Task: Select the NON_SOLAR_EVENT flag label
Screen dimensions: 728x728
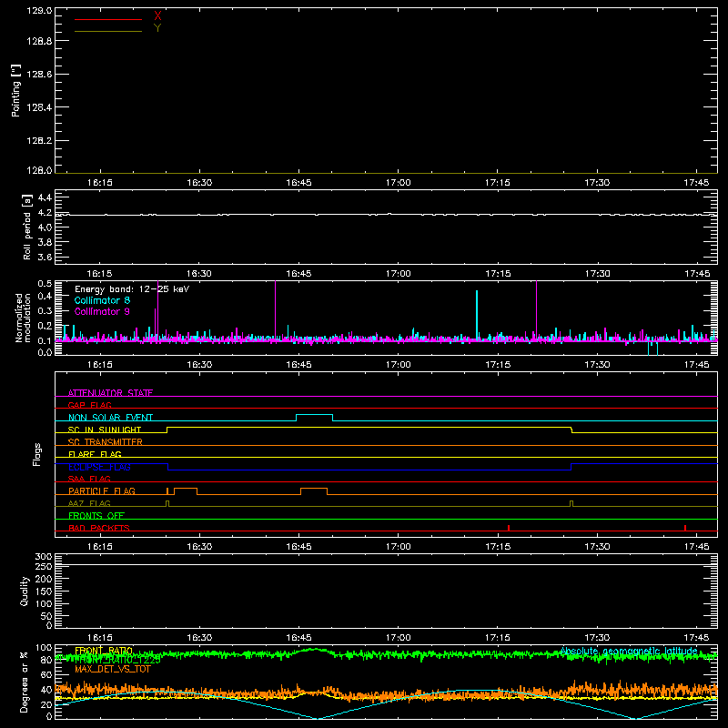Action: tap(110, 418)
